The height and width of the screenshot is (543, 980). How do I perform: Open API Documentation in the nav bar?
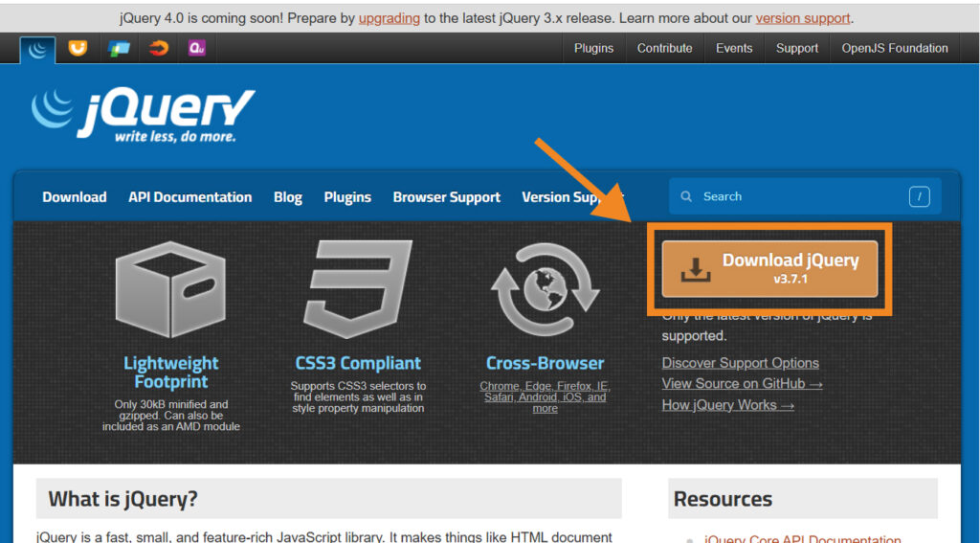[x=189, y=197]
